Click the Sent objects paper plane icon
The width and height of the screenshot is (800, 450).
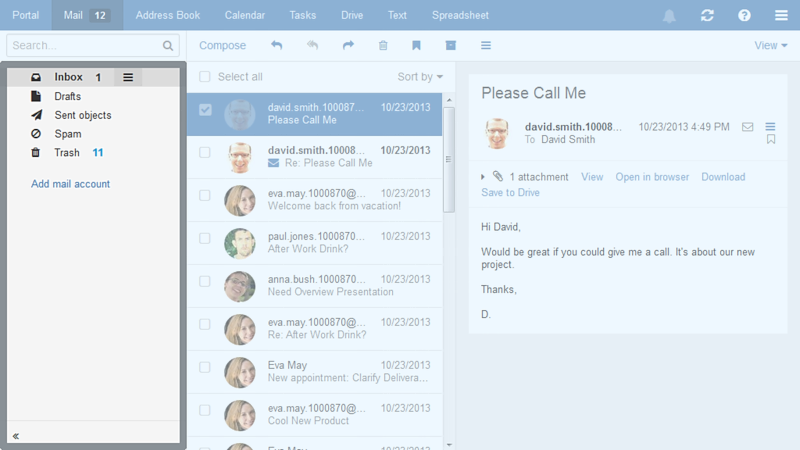36,115
